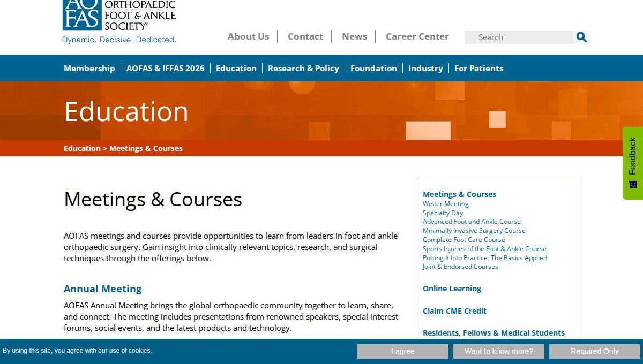Open the Industry menu item
The width and height of the screenshot is (643, 364).
click(x=425, y=68)
